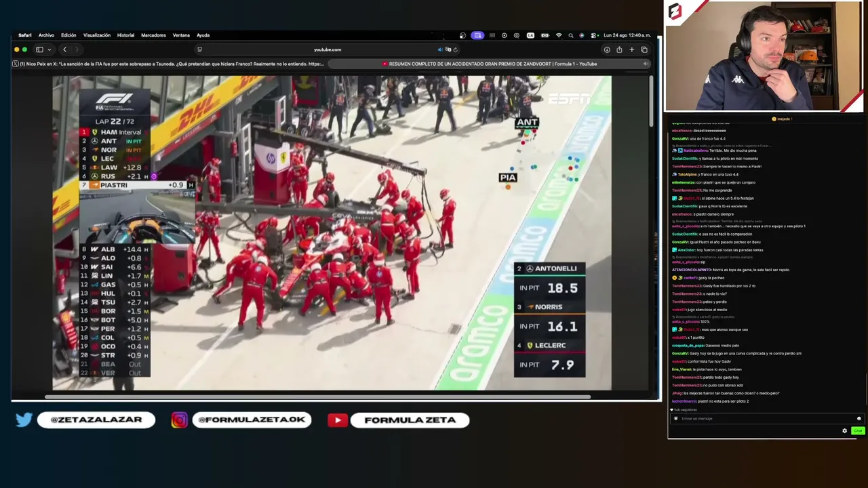Click the F1 race video player
Viewport: 868px width, 488px height.
point(332,232)
